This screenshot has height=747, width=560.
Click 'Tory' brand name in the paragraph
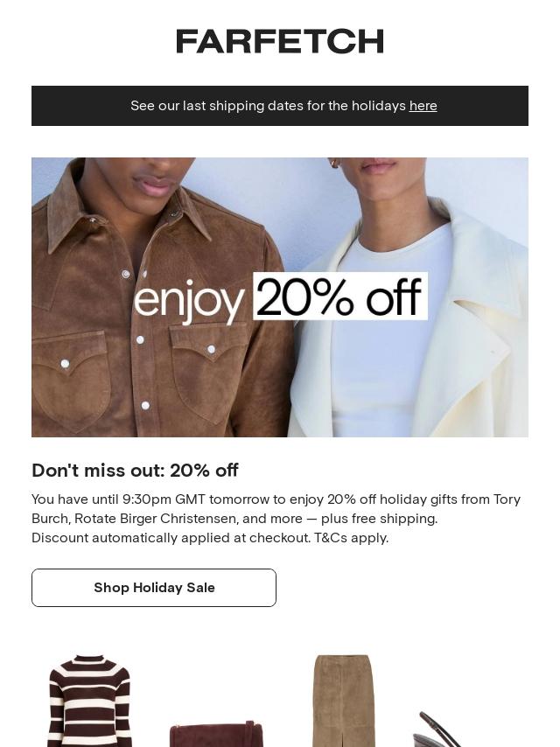coord(507,499)
